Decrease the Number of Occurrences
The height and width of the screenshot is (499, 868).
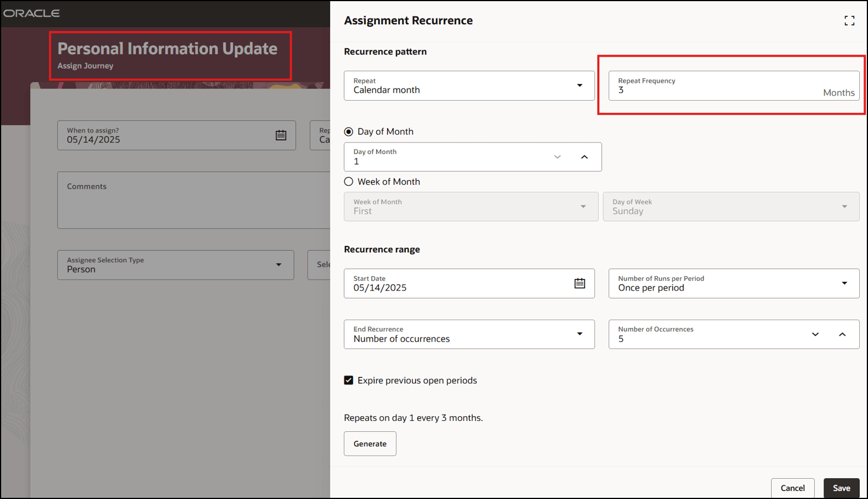(x=815, y=335)
